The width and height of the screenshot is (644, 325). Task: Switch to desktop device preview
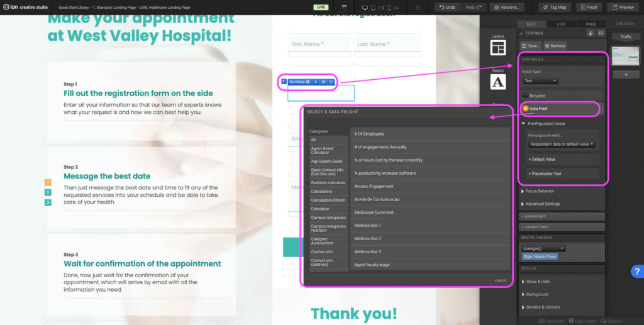(365, 8)
